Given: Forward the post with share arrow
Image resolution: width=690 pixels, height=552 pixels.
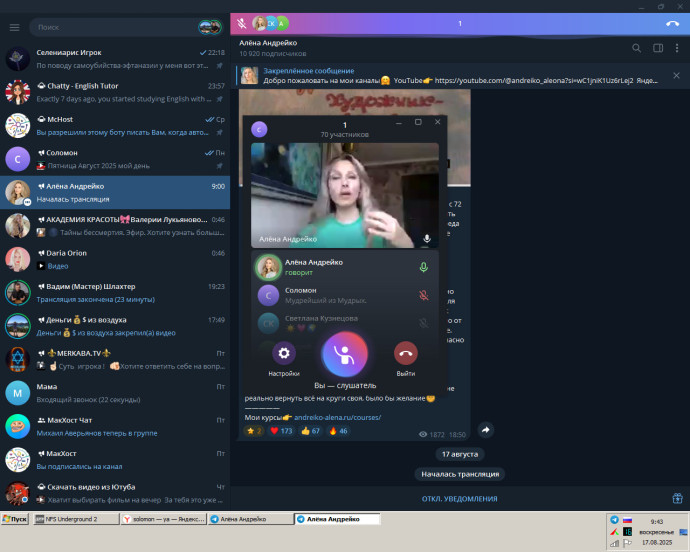Looking at the screenshot, I should pos(485,430).
